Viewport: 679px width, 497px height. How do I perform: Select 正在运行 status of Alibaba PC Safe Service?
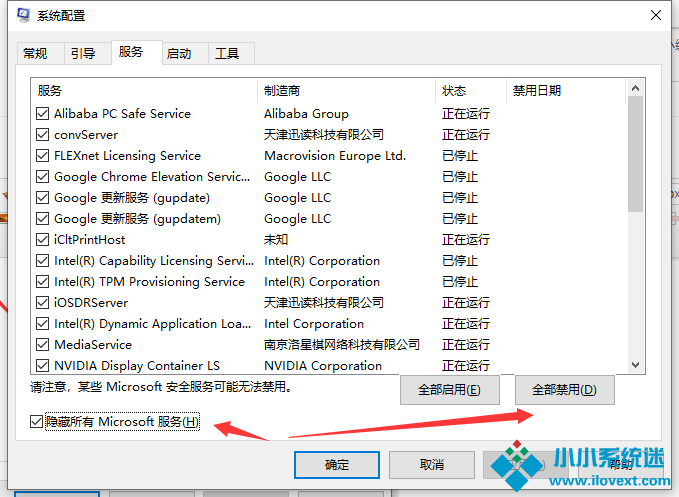coord(466,113)
